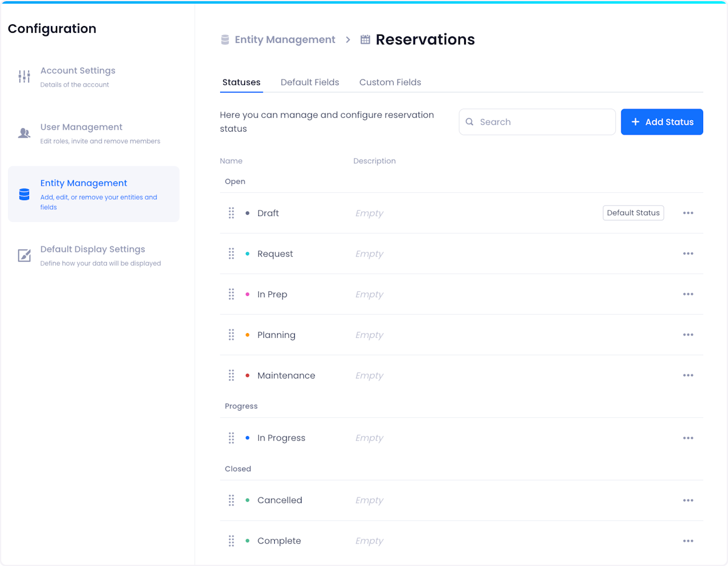This screenshot has height=566, width=728.
Task: Click the Entity Management database icon in sidebar
Action: tap(24, 194)
